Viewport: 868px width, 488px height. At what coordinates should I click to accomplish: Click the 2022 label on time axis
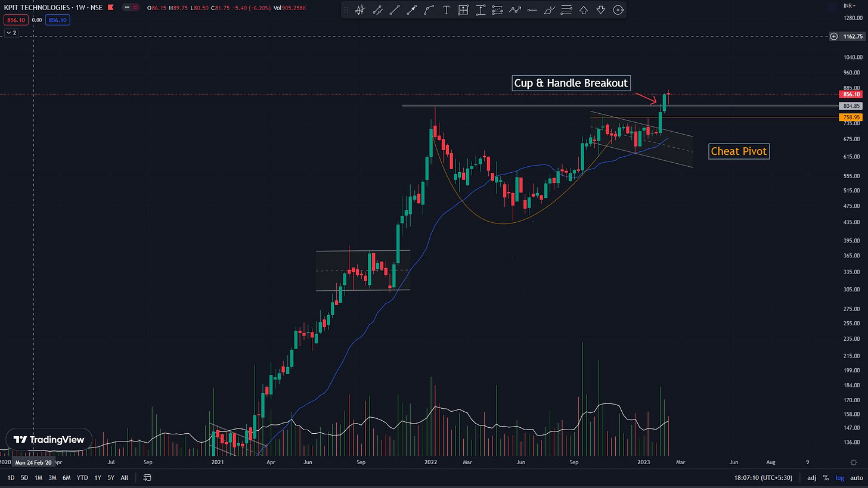(x=431, y=462)
